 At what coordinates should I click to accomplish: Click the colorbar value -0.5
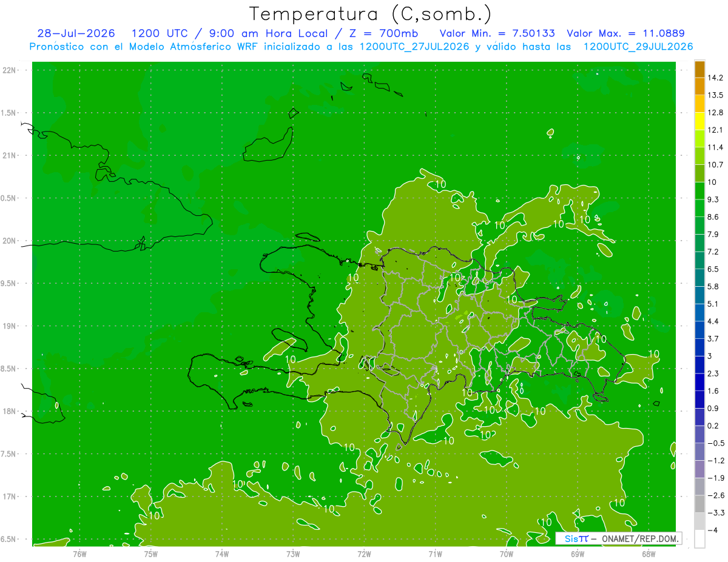tap(716, 443)
